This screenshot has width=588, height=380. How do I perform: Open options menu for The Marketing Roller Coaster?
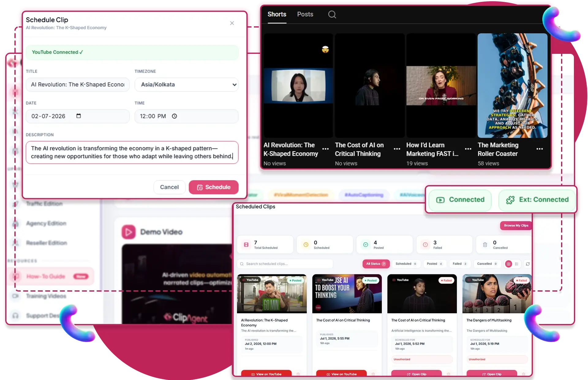pyautogui.click(x=540, y=149)
